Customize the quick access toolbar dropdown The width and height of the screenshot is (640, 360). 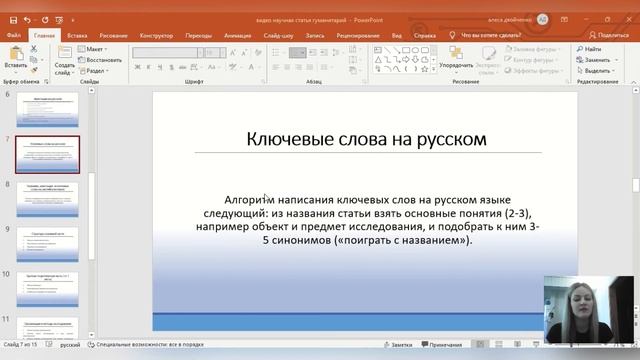tap(73, 20)
